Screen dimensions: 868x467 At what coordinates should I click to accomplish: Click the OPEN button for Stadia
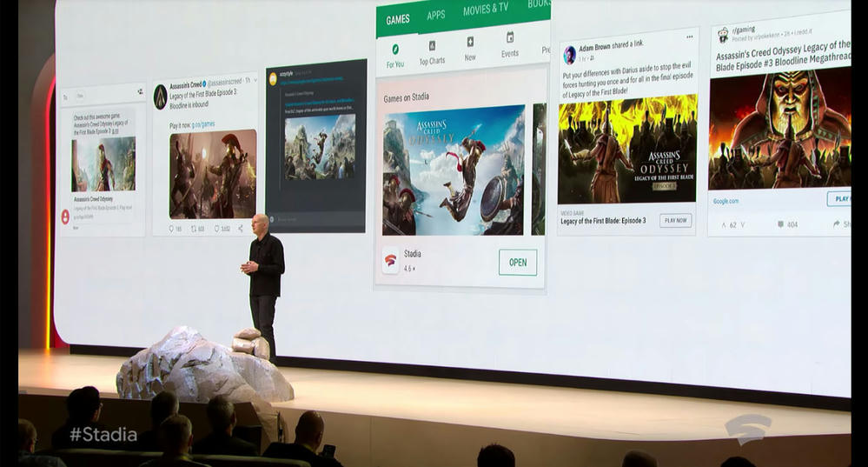point(518,262)
